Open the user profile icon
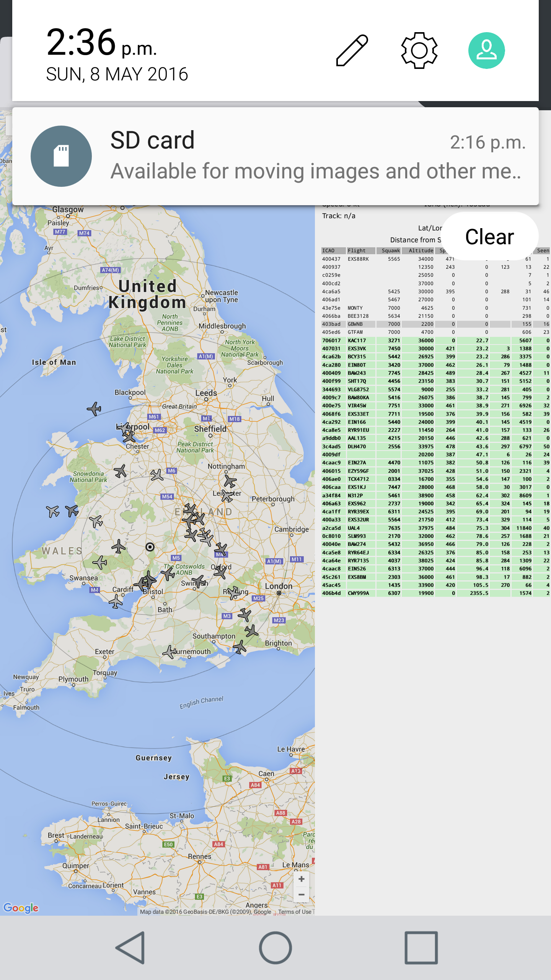This screenshot has width=551, height=980. (486, 51)
